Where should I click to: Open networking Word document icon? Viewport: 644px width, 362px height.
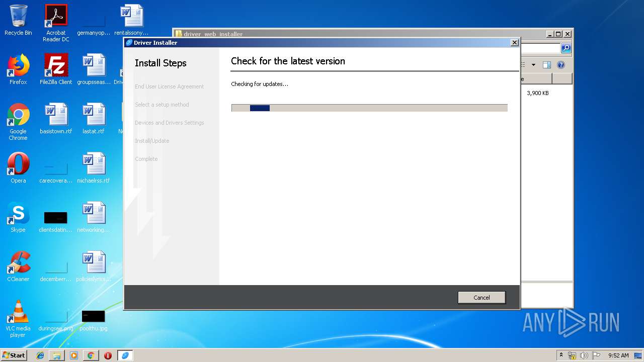click(x=94, y=217)
